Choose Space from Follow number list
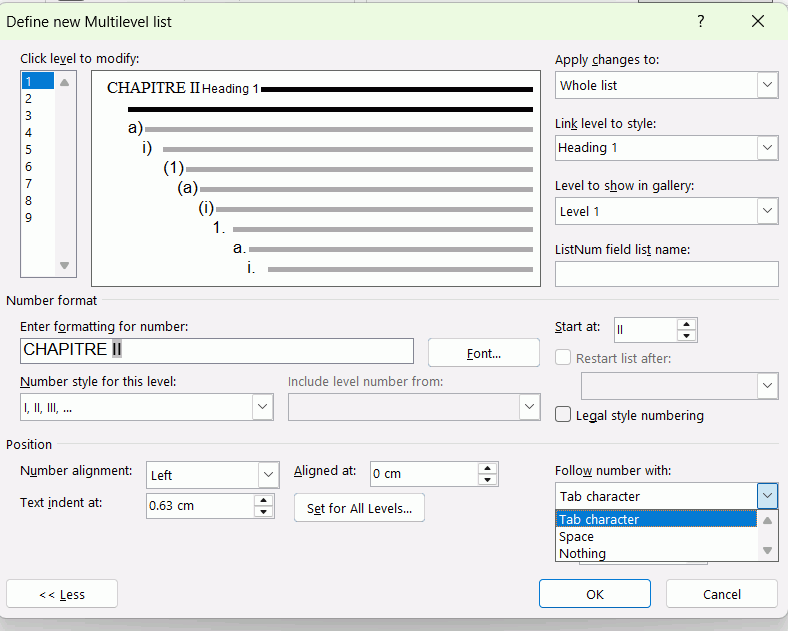This screenshot has height=631, width=788. pos(577,537)
